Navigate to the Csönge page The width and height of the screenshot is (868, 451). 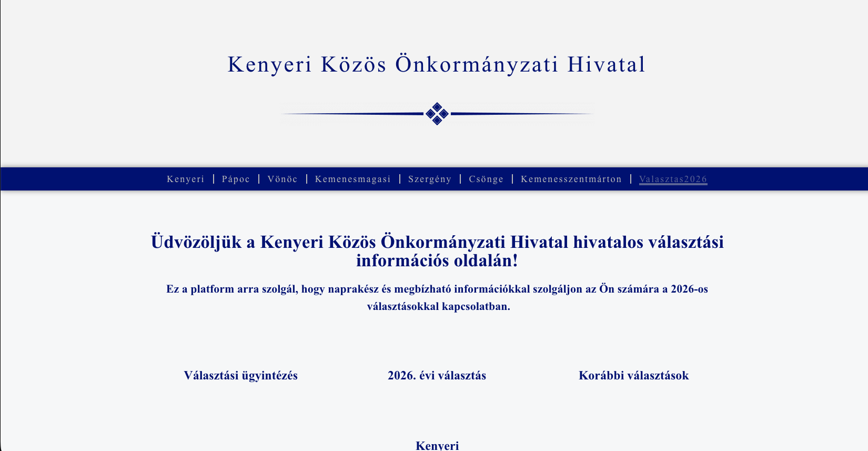click(x=486, y=179)
